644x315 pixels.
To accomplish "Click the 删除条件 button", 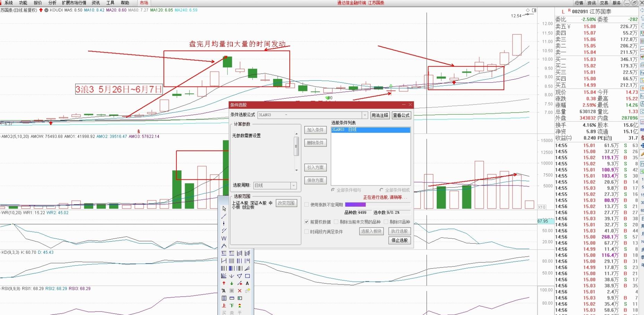I will 315,143.
